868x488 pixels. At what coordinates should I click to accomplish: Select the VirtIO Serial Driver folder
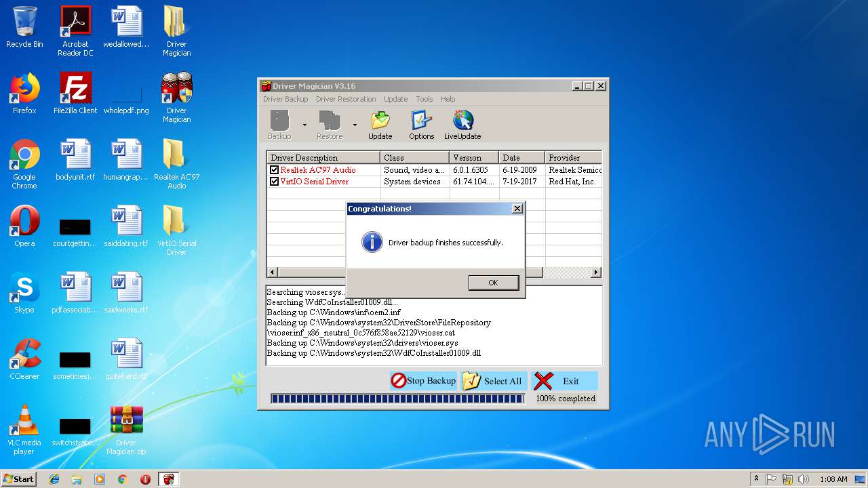click(176, 230)
